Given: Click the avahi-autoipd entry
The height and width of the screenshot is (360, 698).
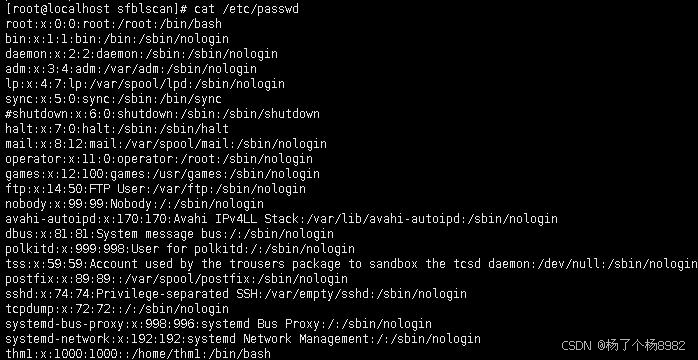Looking at the screenshot, I should [x=281, y=219].
